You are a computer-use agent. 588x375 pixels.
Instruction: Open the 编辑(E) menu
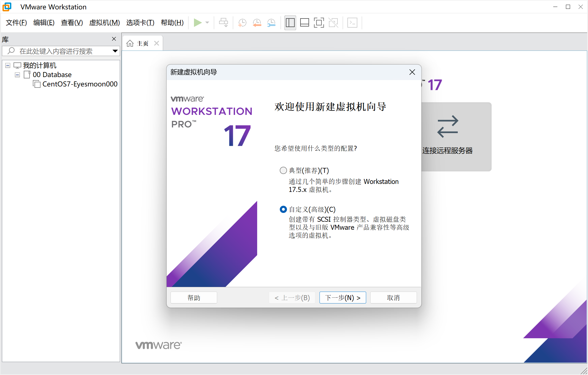point(44,23)
